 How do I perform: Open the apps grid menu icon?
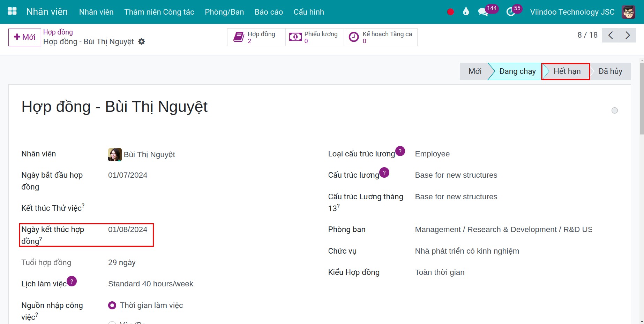coord(12,11)
